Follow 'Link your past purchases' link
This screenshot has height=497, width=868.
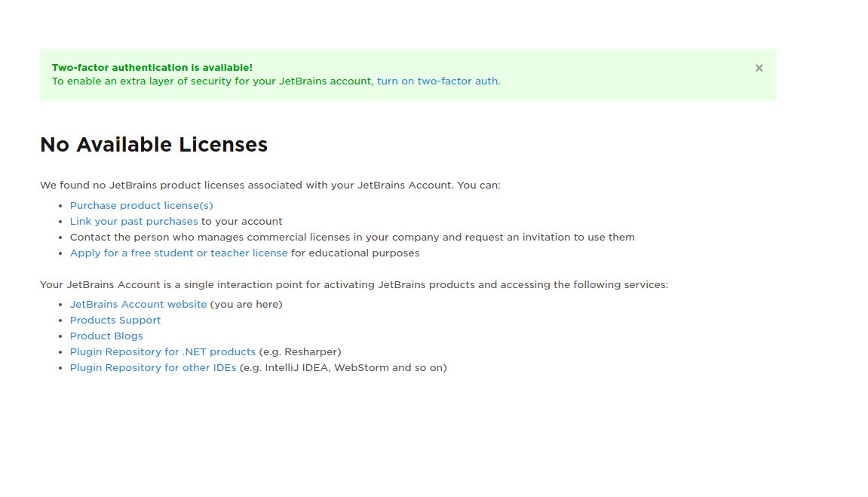(133, 222)
